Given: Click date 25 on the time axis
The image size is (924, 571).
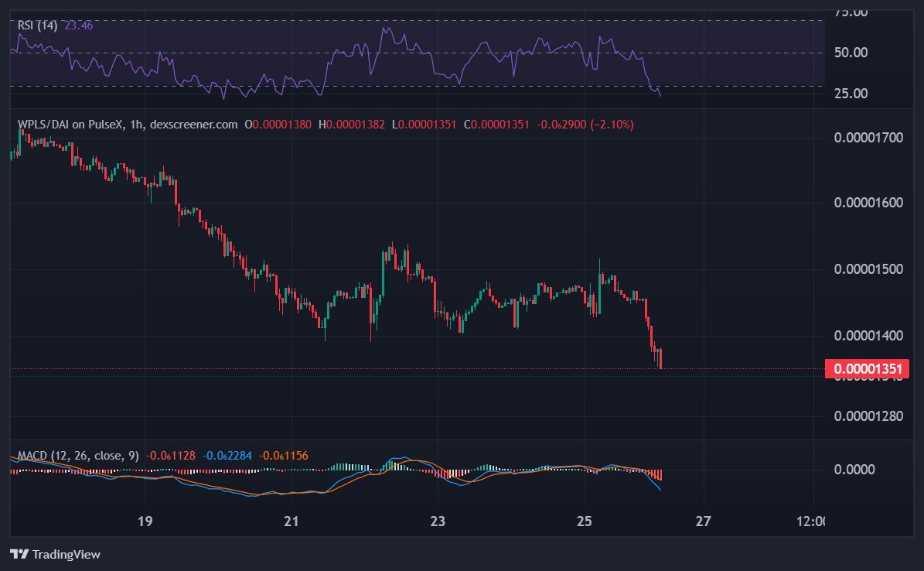Looking at the screenshot, I should tap(584, 521).
